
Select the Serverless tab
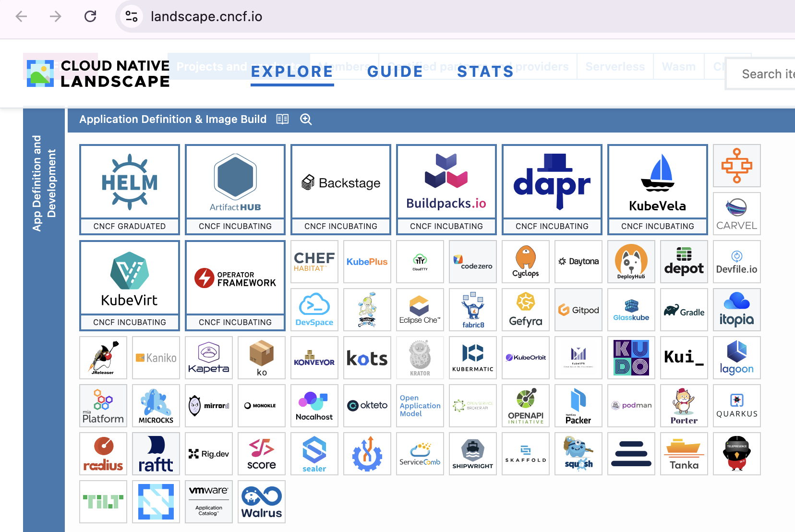pyautogui.click(x=615, y=67)
